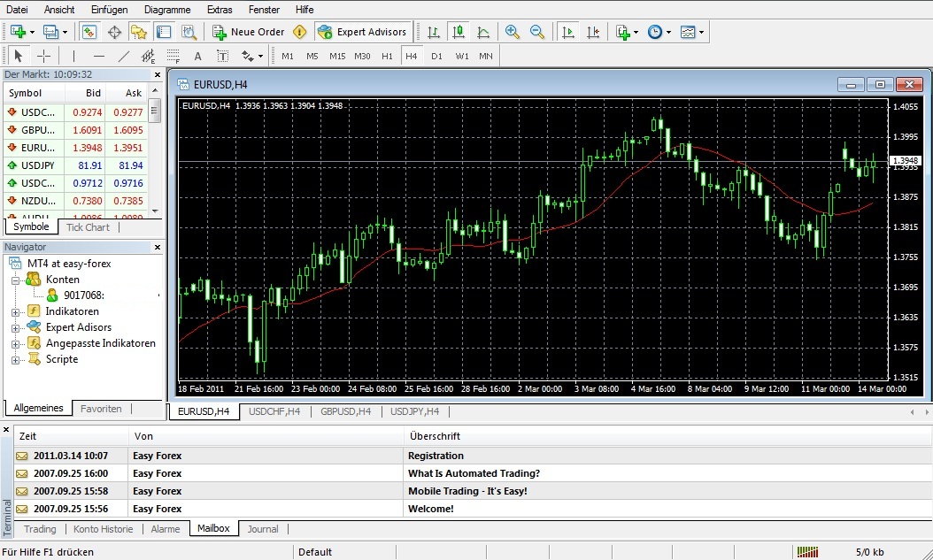Click the Indicators list icon
Viewport: 933px width, 560px height.
click(x=623, y=32)
